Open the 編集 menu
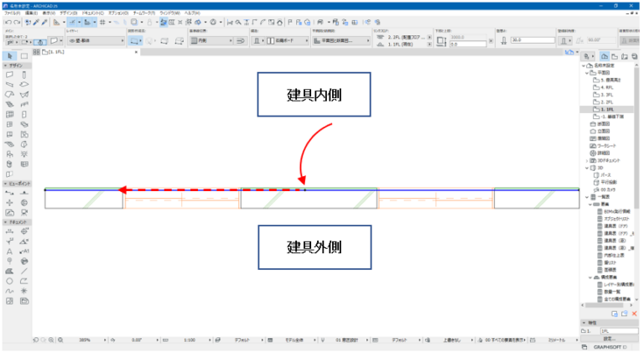This screenshot has height=353, width=644. (31, 13)
